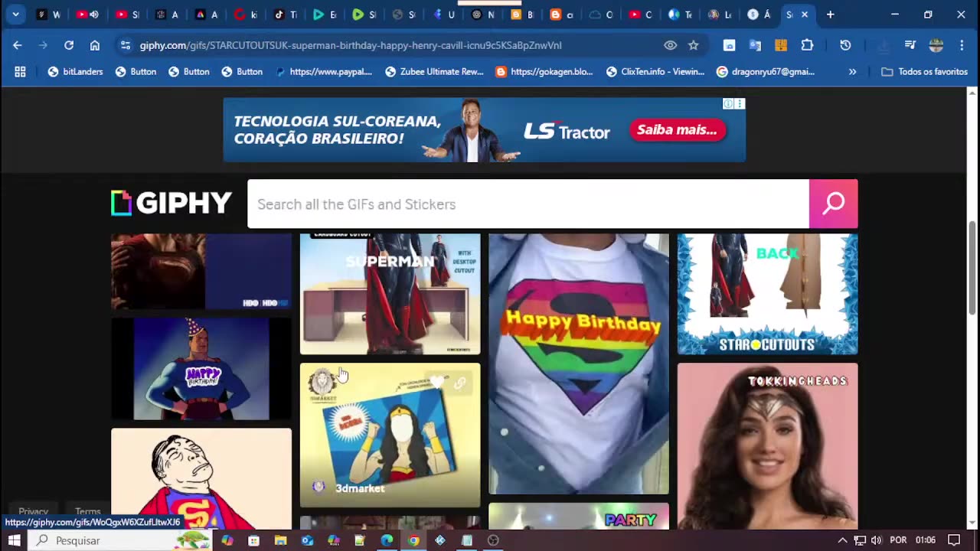The image size is (980, 551).
Task: Focus the GIPHY search field
Action: [528, 204]
